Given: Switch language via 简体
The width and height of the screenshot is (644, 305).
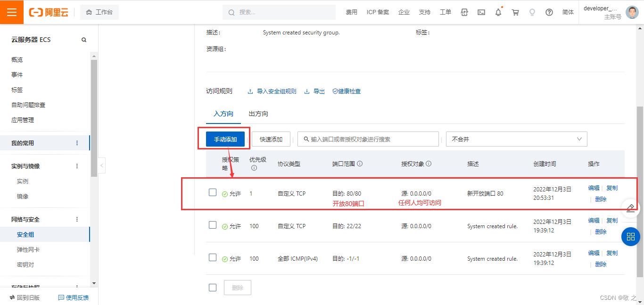Looking at the screenshot, I should coord(568,12).
